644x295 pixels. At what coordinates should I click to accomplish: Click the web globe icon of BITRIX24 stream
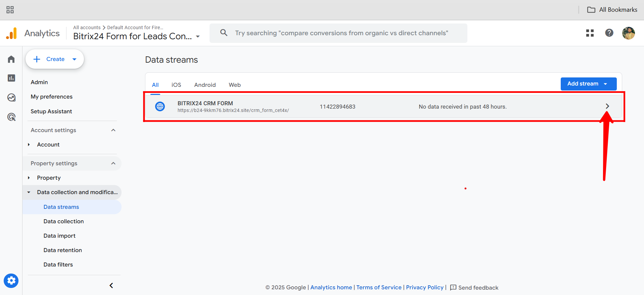tap(160, 107)
